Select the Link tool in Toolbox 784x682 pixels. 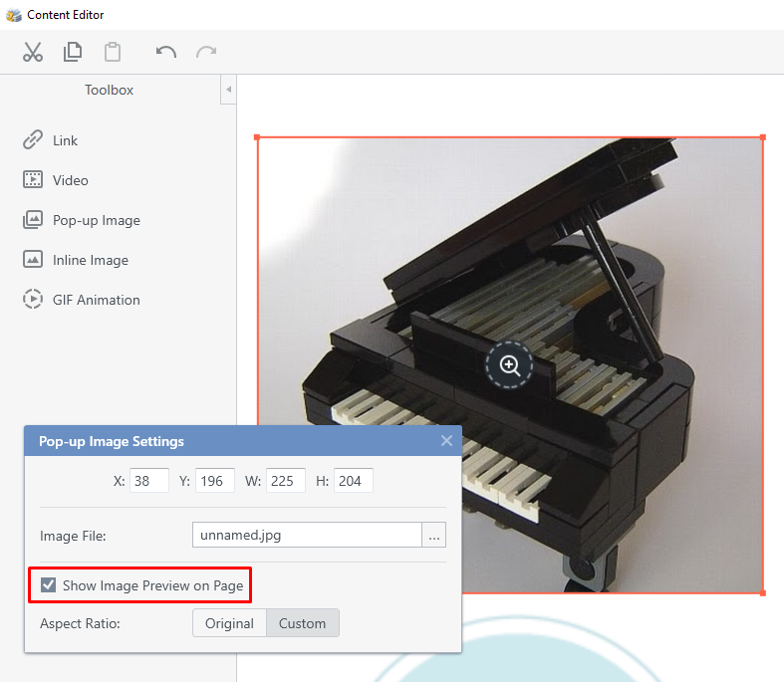tap(65, 140)
